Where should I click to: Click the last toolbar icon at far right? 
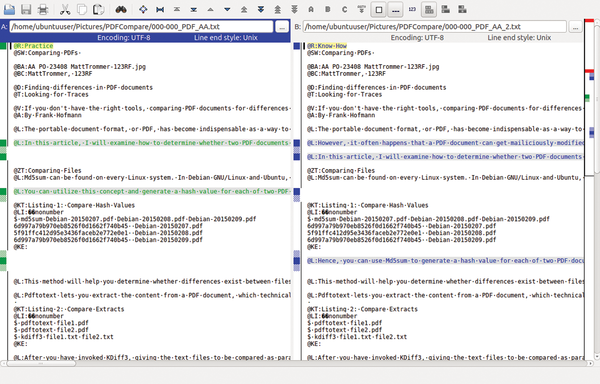[x=462, y=9]
